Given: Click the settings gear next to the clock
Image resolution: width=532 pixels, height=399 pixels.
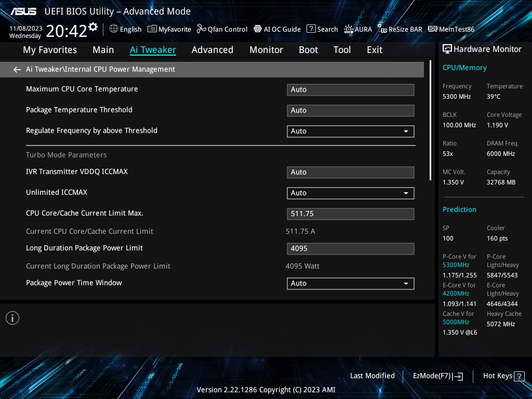Looking at the screenshot, I should click(x=93, y=26).
